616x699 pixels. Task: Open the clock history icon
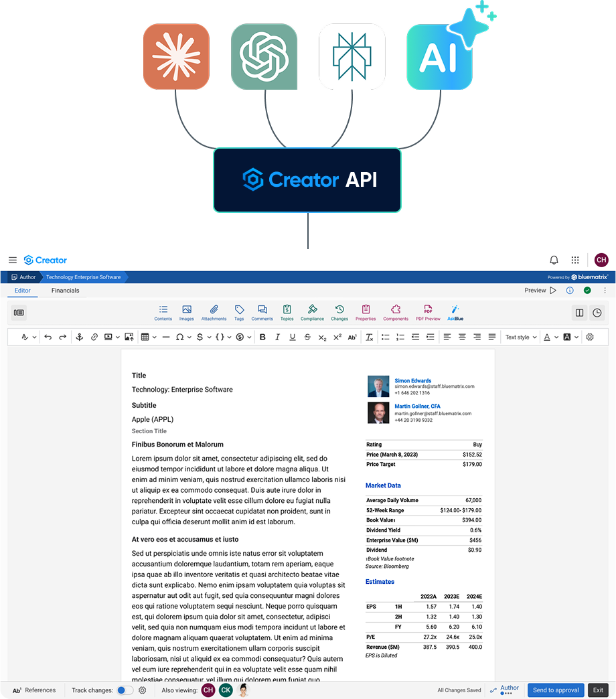(x=597, y=313)
